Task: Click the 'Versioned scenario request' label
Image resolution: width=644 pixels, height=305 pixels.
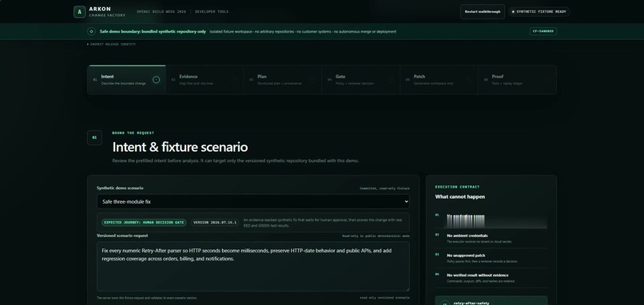Action: [x=122, y=236]
